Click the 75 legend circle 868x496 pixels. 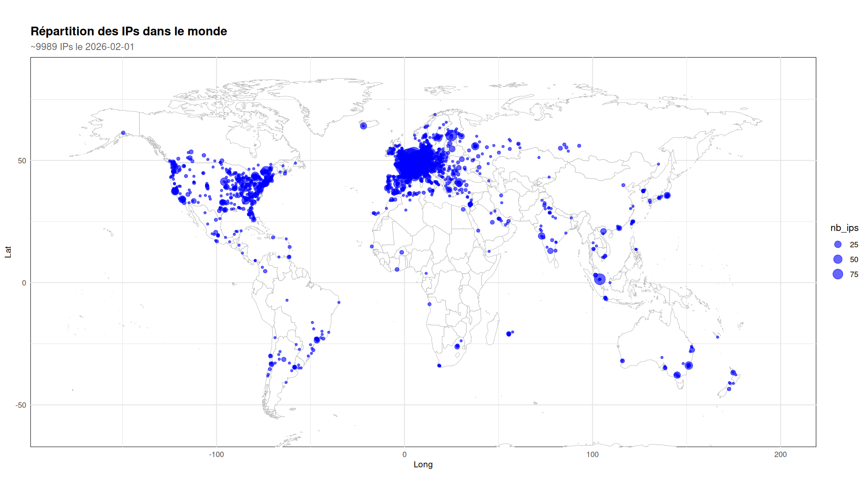tap(838, 274)
